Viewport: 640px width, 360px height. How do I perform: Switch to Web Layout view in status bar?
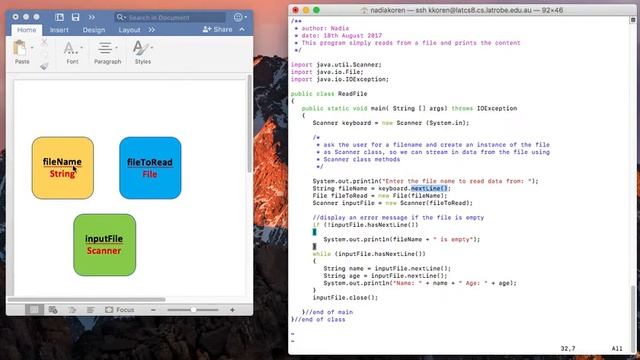[x=53, y=310]
